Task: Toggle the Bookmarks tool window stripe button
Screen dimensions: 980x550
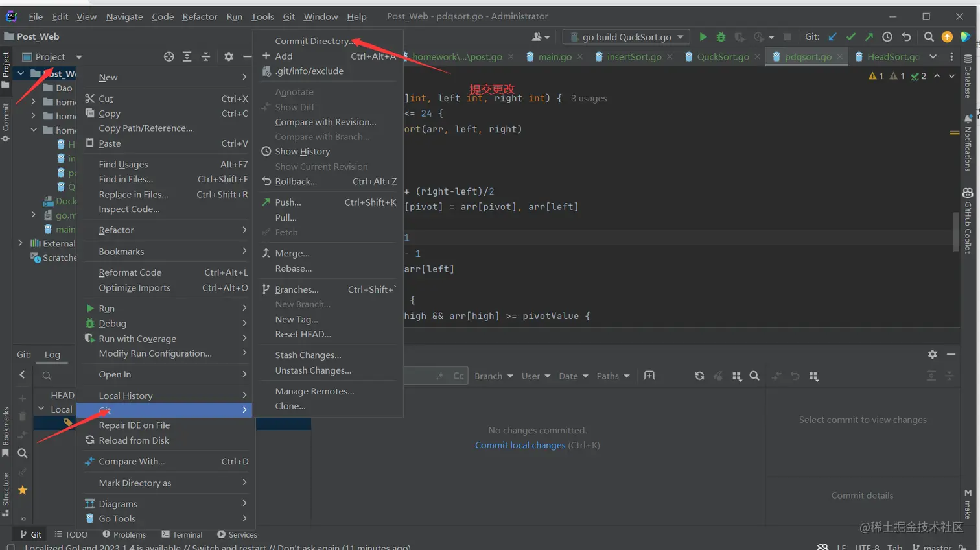Action: (x=6, y=432)
